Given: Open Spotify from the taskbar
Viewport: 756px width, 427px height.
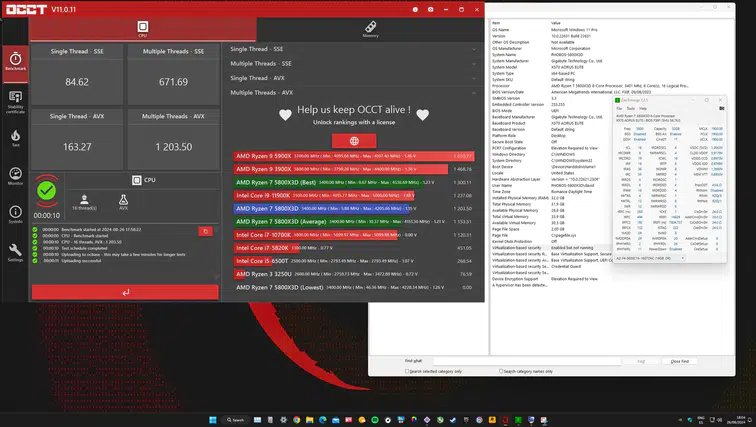Looking at the screenshot, I should tap(375, 420).
